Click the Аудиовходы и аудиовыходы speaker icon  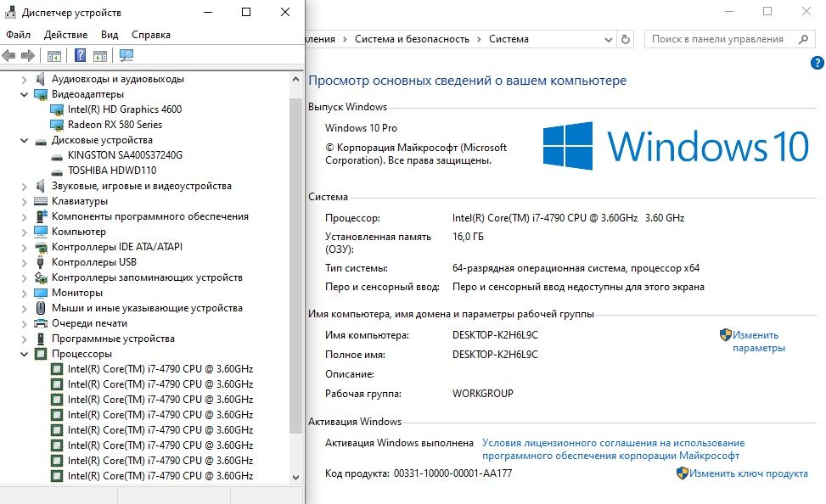[41, 79]
